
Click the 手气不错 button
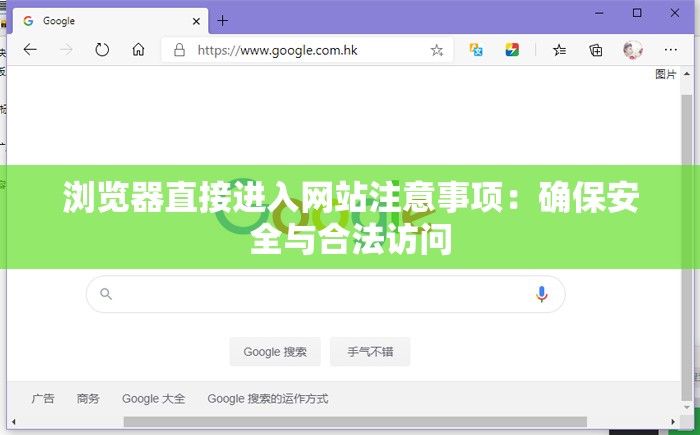click(x=370, y=352)
